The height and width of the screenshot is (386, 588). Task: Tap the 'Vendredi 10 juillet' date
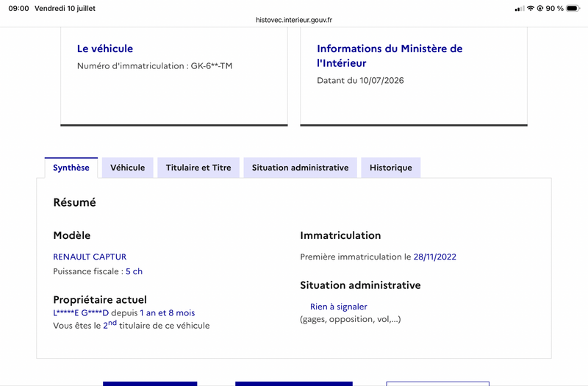(x=65, y=8)
